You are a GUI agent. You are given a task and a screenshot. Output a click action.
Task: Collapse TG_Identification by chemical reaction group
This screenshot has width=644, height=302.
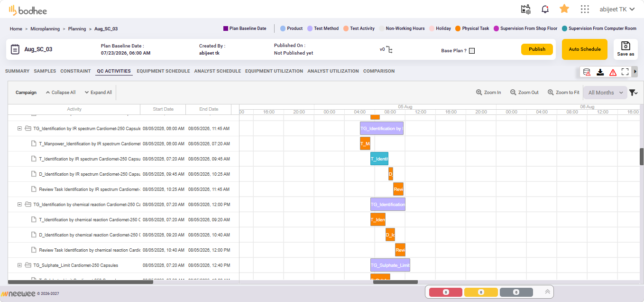pos(20,204)
